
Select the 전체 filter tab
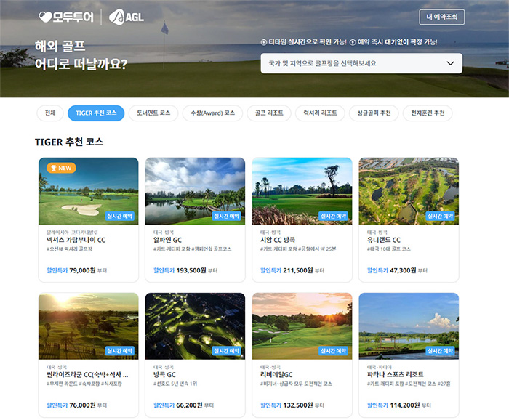pyautogui.click(x=49, y=113)
